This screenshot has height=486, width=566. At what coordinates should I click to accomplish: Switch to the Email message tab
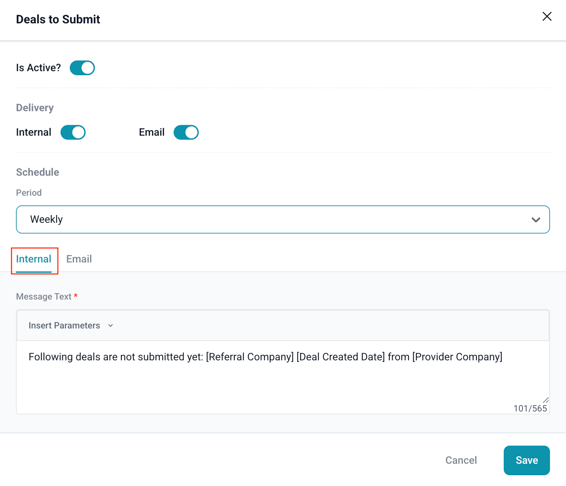click(x=79, y=259)
